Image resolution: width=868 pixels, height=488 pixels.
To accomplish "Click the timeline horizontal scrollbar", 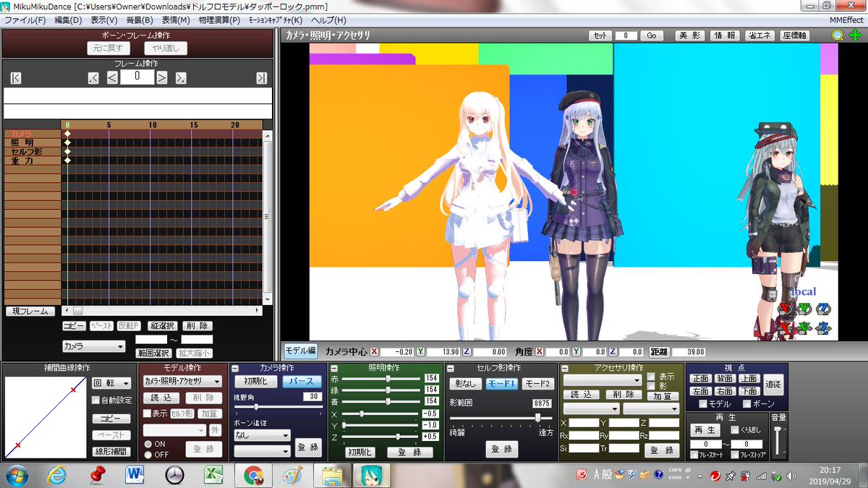I will pos(163,311).
